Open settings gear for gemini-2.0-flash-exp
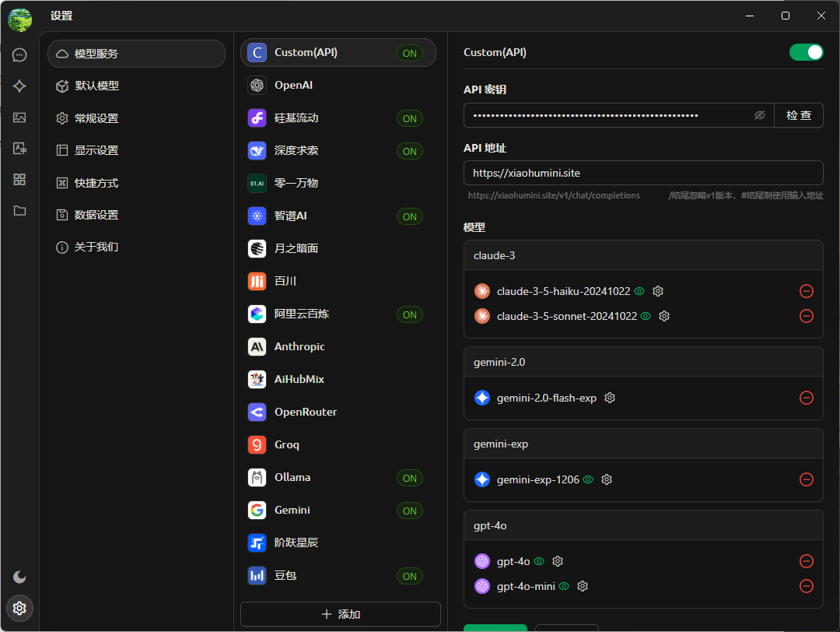This screenshot has height=632, width=840. 610,398
